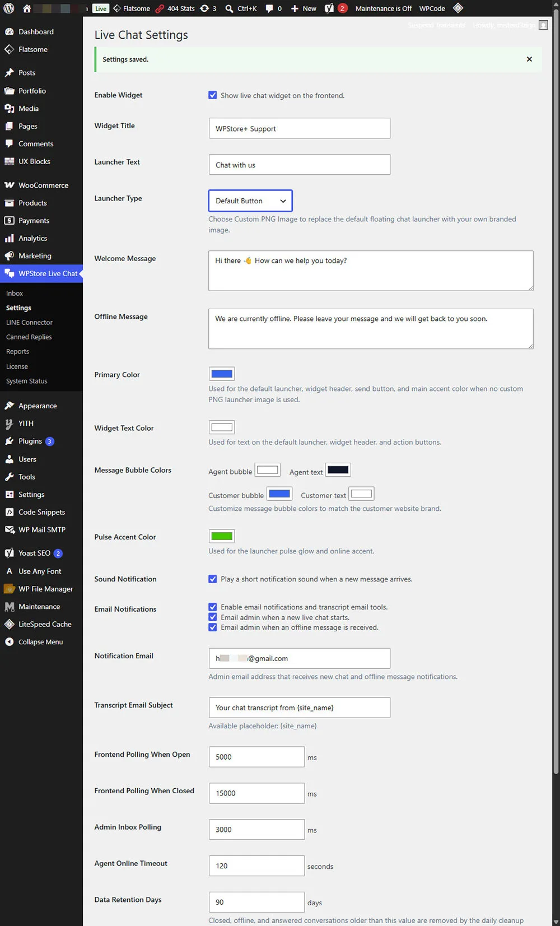Image resolution: width=560 pixels, height=926 pixels.
Task: Open the Media library icon
Action: 10,109
